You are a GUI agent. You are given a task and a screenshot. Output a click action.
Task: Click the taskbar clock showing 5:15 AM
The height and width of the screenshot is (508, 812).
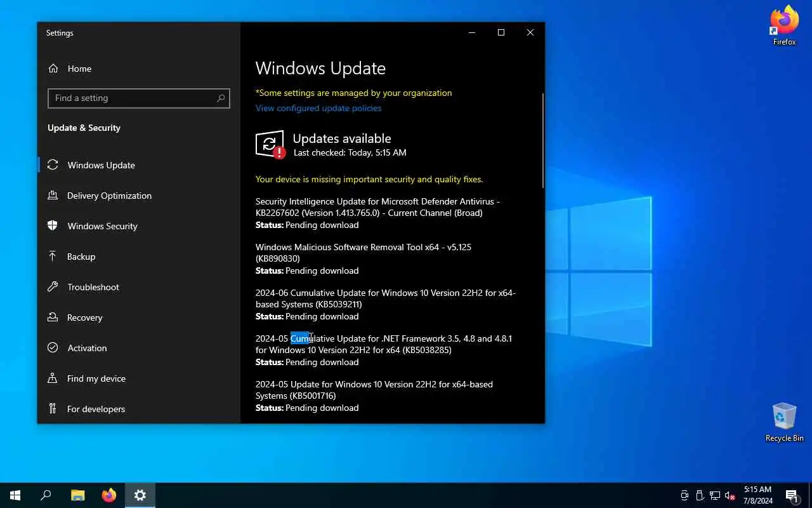pyautogui.click(x=757, y=495)
